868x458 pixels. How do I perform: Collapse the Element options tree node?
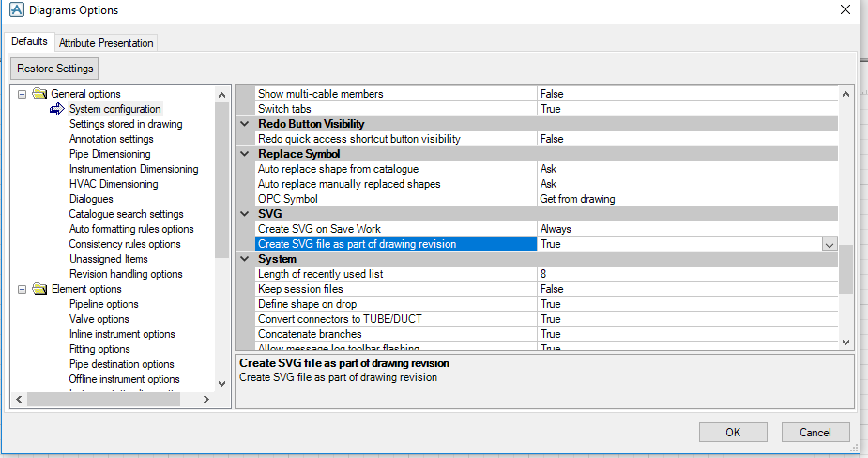(22, 290)
